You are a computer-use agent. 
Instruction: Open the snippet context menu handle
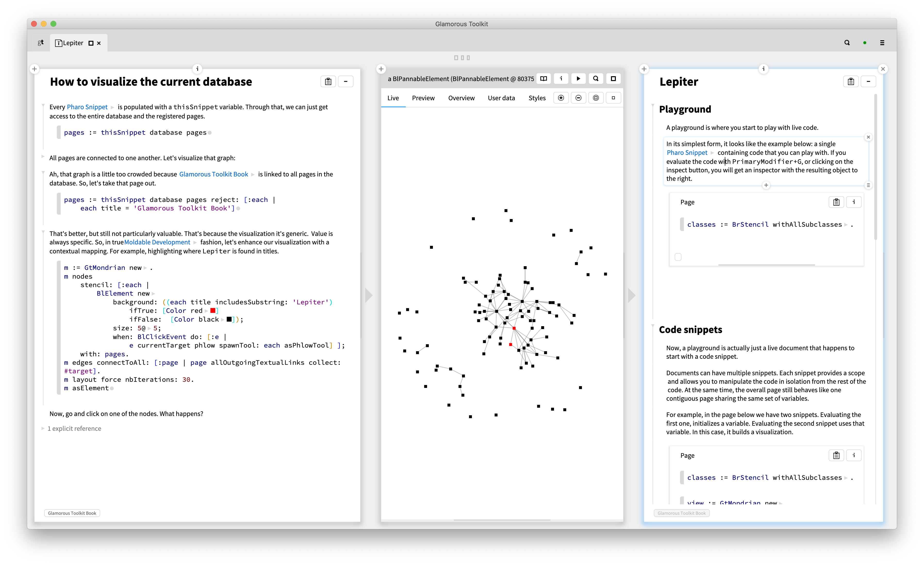(868, 185)
